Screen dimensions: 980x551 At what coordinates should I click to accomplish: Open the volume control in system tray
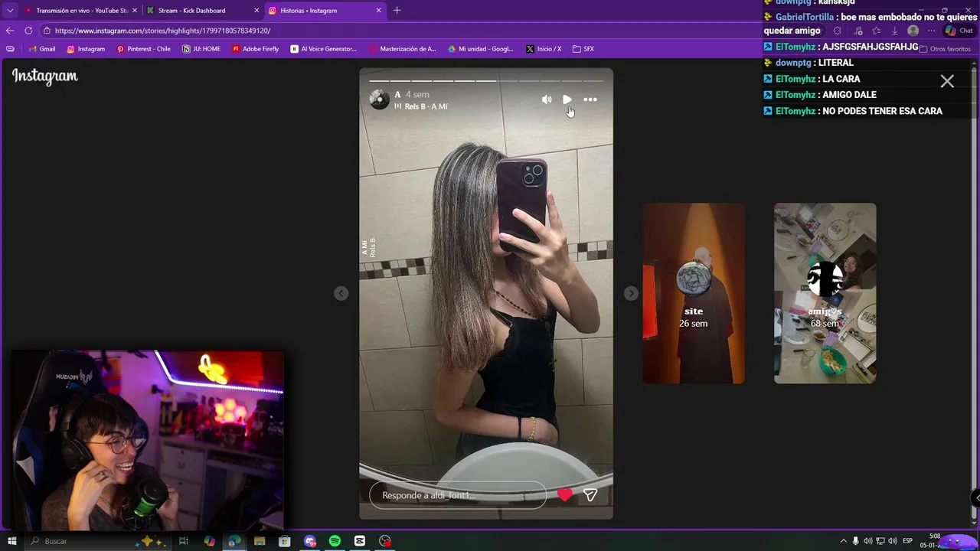tap(893, 541)
